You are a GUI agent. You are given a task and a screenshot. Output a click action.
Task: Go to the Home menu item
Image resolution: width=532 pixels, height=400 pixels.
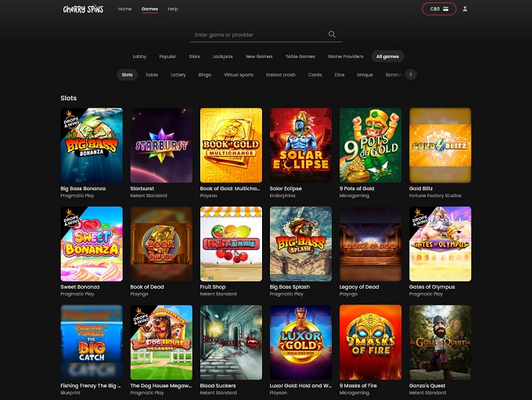pos(124,9)
